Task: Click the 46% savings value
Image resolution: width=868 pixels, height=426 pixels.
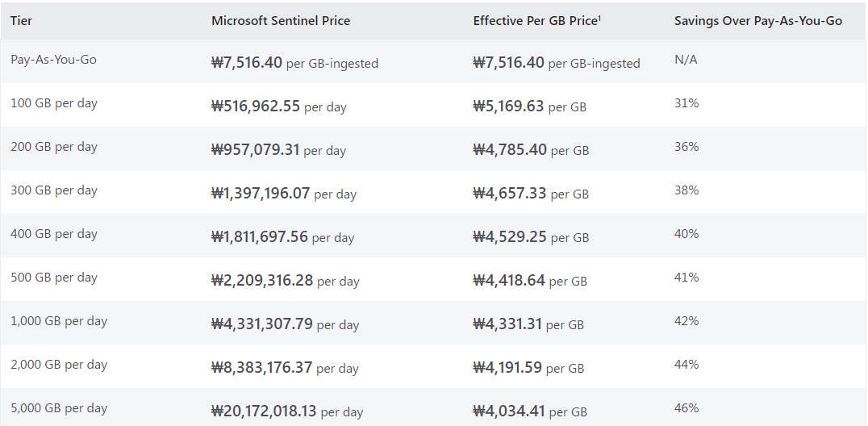Action: click(x=686, y=408)
